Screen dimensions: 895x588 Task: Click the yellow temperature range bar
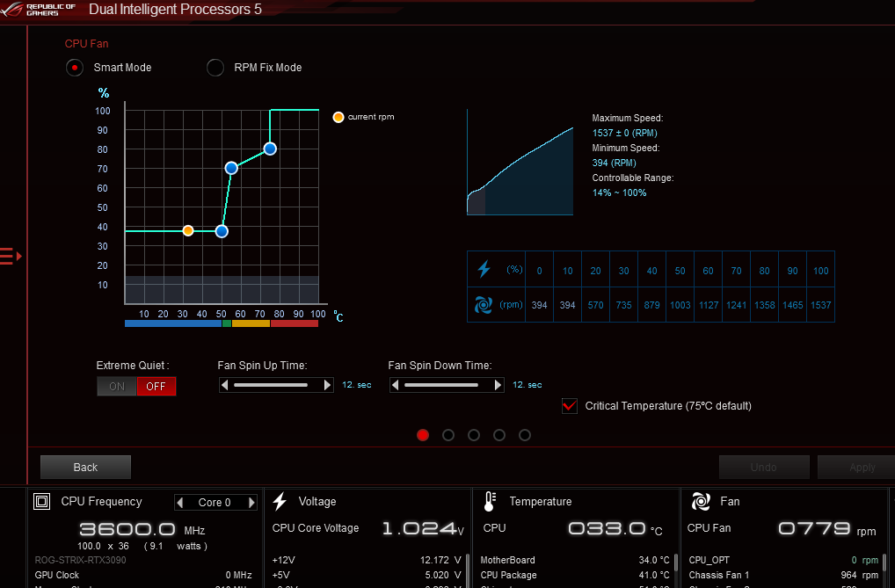pyautogui.click(x=251, y=323)
